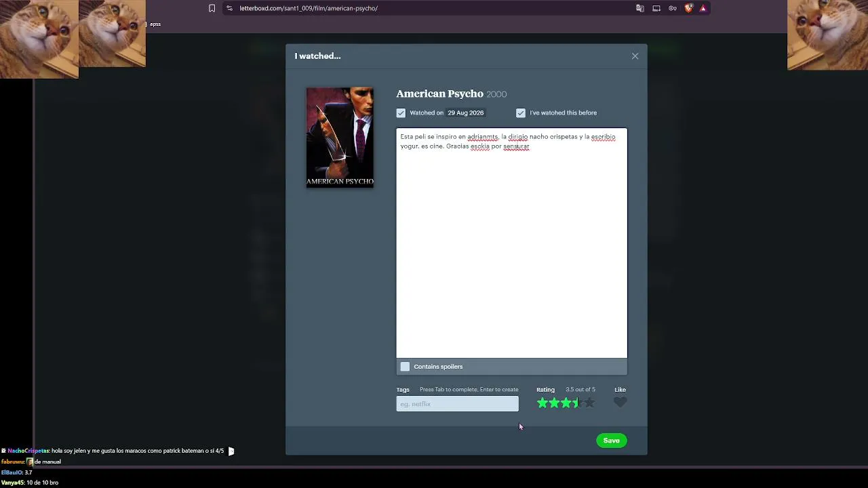The image size is (868, 488).
Task: Click the misspelled word 'adrianmts' in review
Action: tap(483, 137)
